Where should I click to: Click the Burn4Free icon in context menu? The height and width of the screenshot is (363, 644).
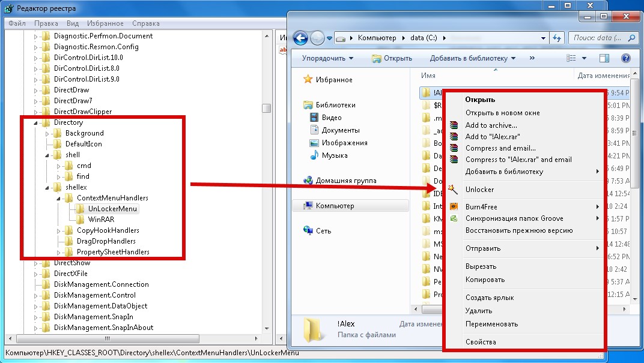click(454, 207)
